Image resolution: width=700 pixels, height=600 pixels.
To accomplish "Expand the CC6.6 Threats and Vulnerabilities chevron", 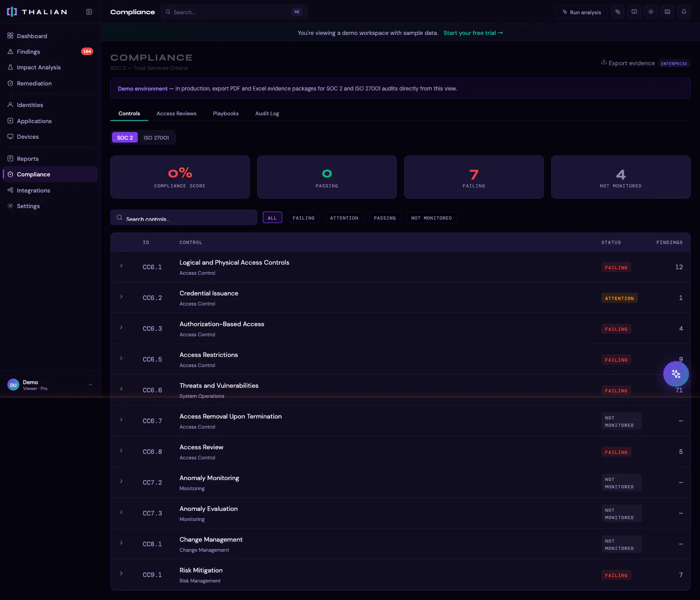I will click(121, 389).
